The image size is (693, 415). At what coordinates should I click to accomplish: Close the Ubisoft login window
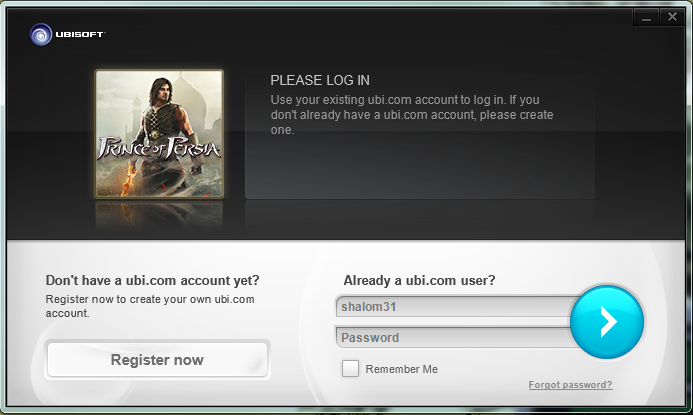click(x=671, y=17)
